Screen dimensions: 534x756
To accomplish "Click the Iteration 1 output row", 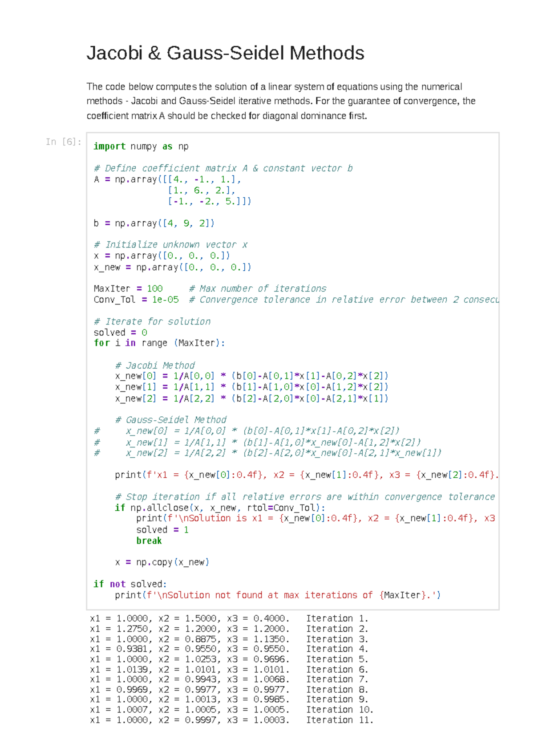I will [x=229, y=618].
